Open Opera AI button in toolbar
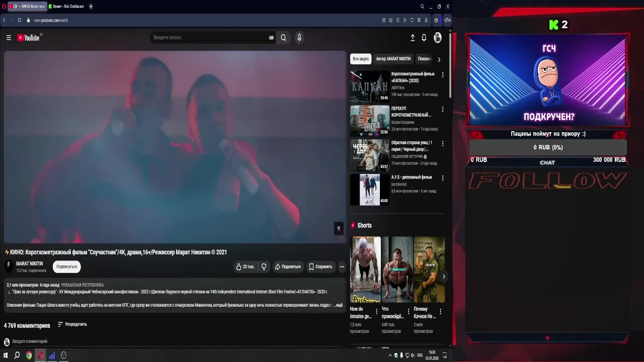Viewport: 644px width, 362px height. click(x=448, y=20)
